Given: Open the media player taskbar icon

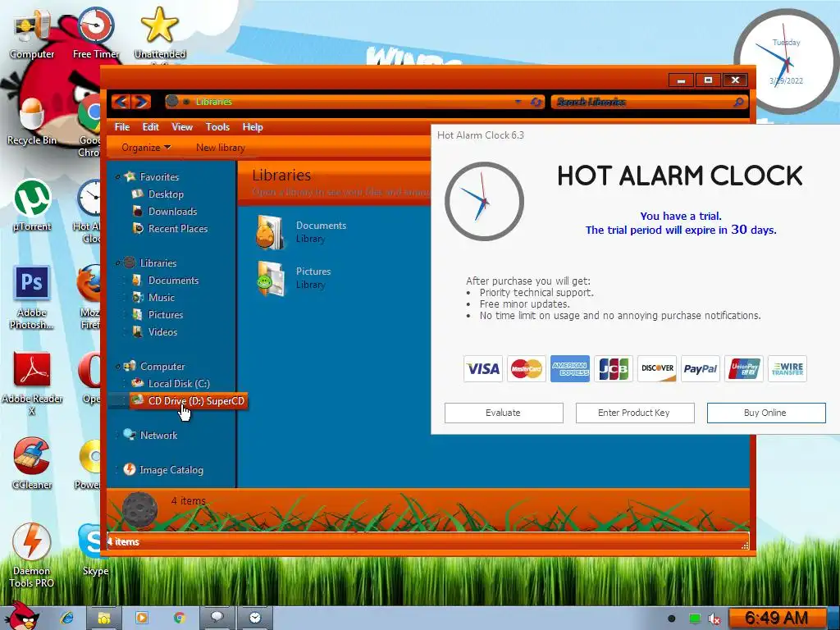Looking at the screenshot, I should click(x=142, y=618).
